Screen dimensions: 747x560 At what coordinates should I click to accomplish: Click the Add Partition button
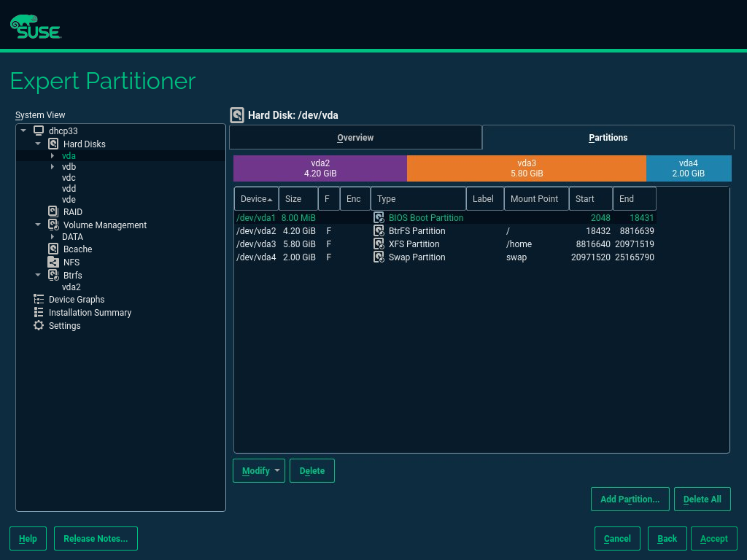[x=630, y=499]
